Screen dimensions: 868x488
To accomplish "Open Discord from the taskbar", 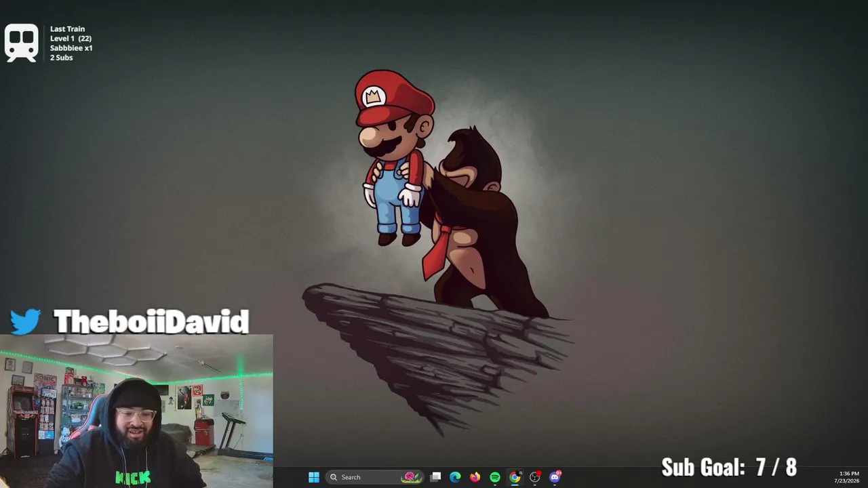I will [x=555, y=477].
